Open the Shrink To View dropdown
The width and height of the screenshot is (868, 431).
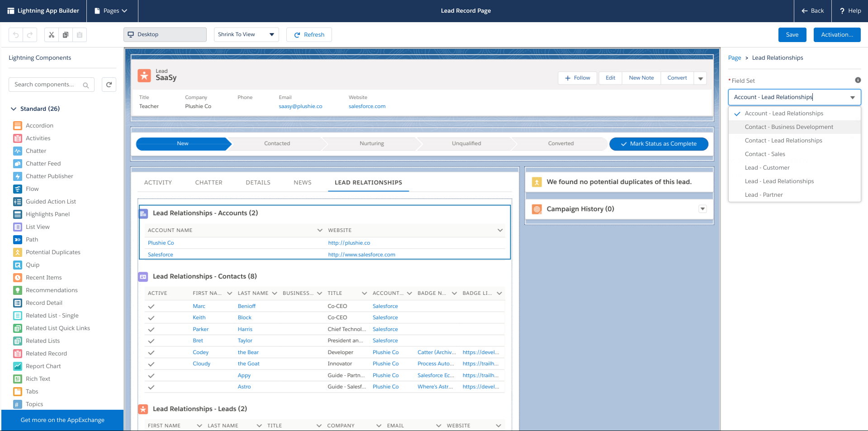tap(246, 35)
